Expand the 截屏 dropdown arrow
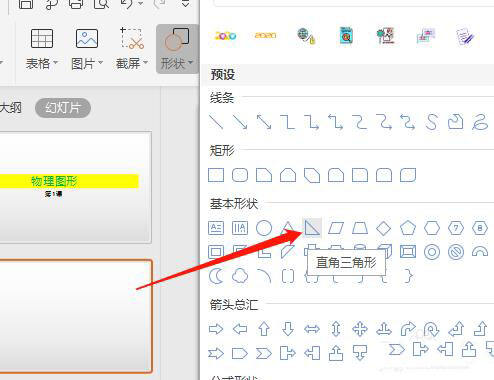Screen dimensions: 494x380 point(145,62)
